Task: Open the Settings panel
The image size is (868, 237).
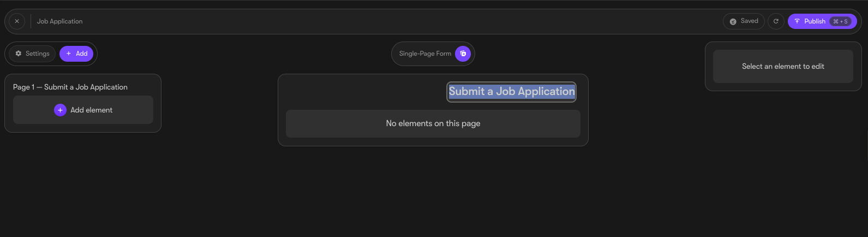Action: [32, 54]
